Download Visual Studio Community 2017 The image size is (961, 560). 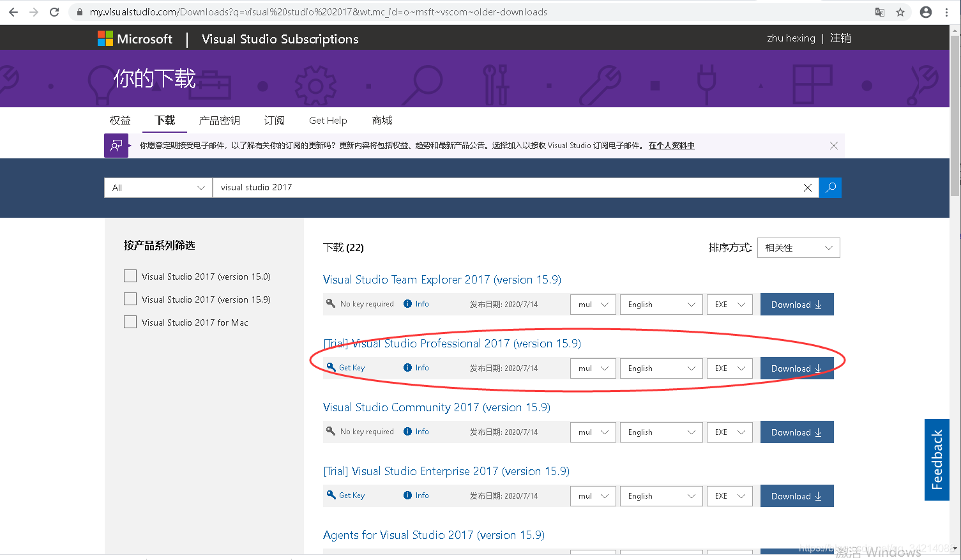[x=797, y=432]
